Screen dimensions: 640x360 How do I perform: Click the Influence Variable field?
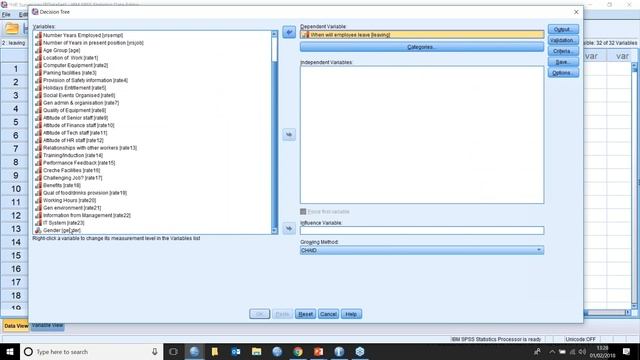[x=422, y=231]
